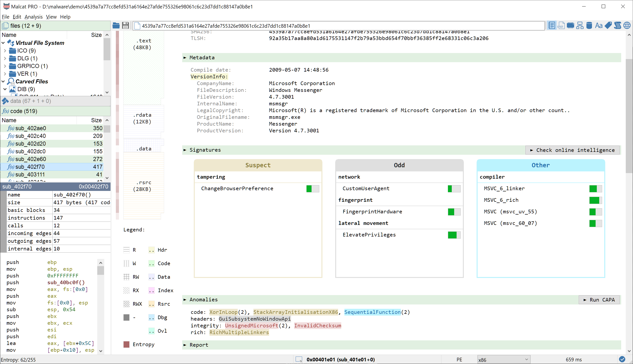Screen dimensions: 633x364
Task: Collapse the Metadata section triangle
Action: coord(185,58)
